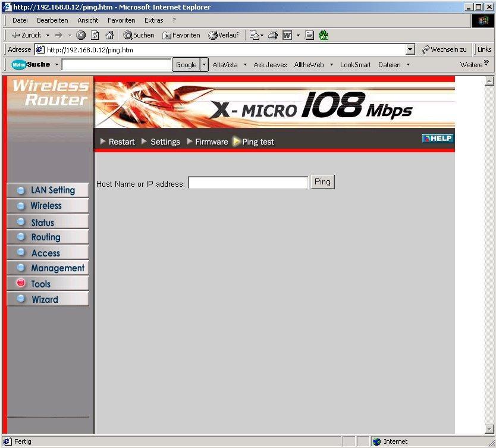Open the HELP icon in router header
The image size is (496, 448).
point(438,138)
